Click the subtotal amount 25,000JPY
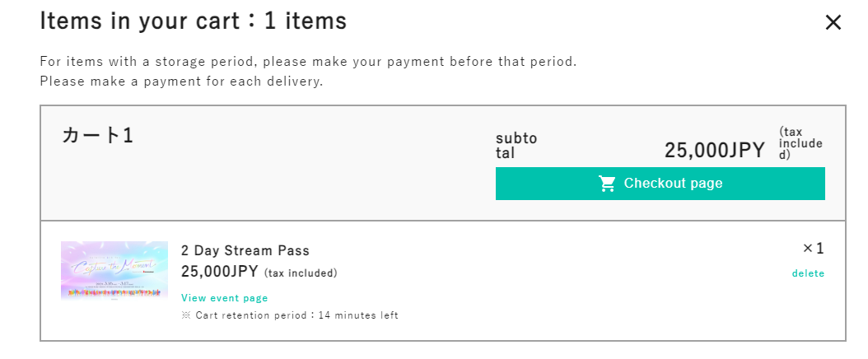868x359 pixels. [x=714, y=150]
